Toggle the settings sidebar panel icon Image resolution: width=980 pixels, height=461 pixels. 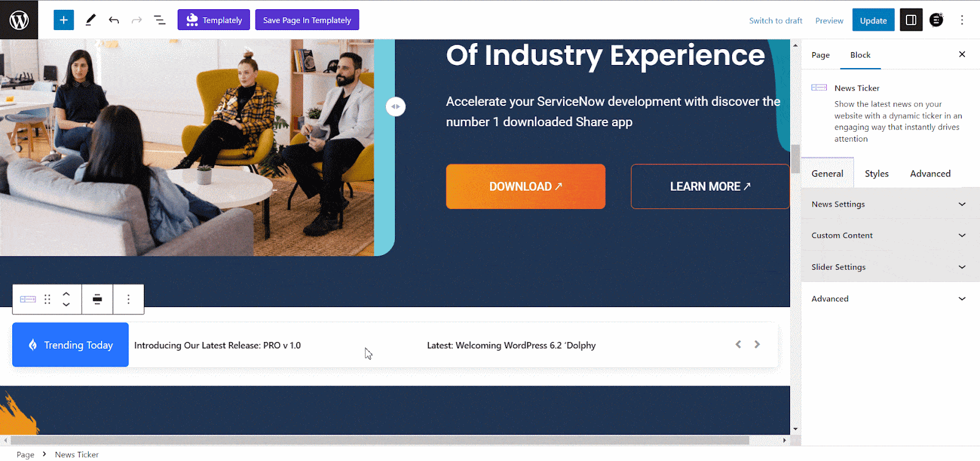[911, 20]
